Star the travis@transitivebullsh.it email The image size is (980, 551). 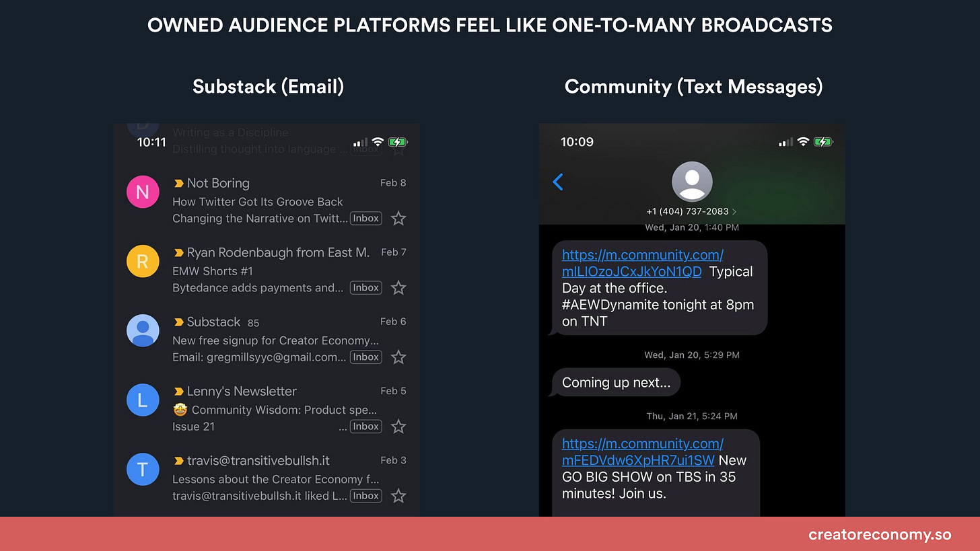coord(398,496)
